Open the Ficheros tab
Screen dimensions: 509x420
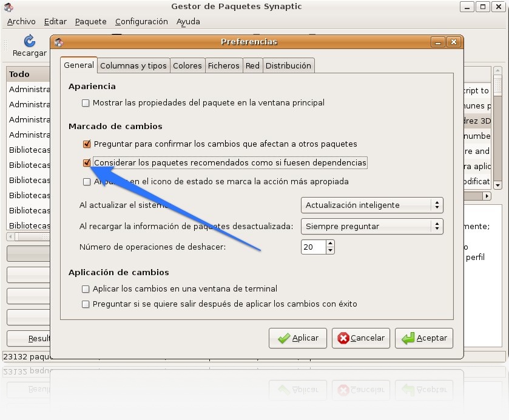[x=224, y=66]
